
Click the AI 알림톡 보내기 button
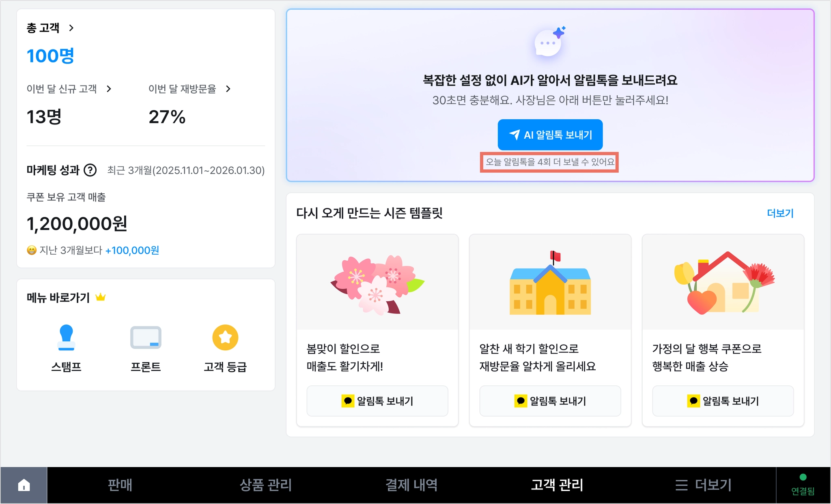(x=550, y=135)
